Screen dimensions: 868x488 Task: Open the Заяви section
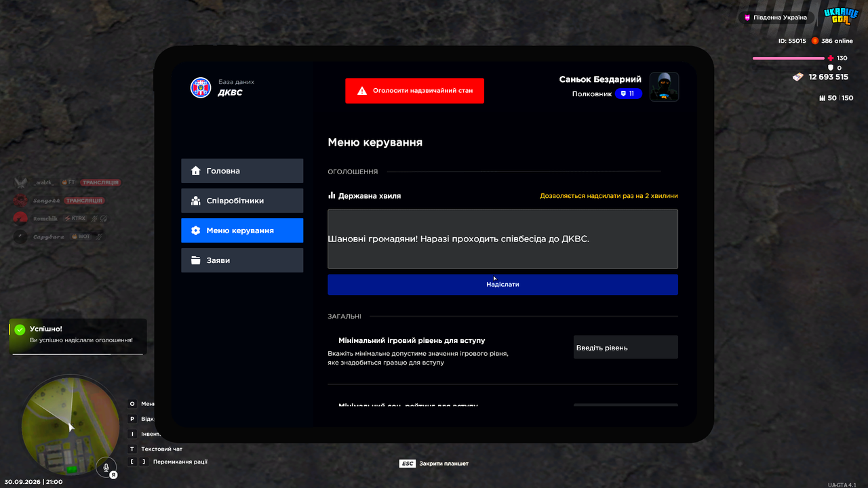[x=242, y=260]
